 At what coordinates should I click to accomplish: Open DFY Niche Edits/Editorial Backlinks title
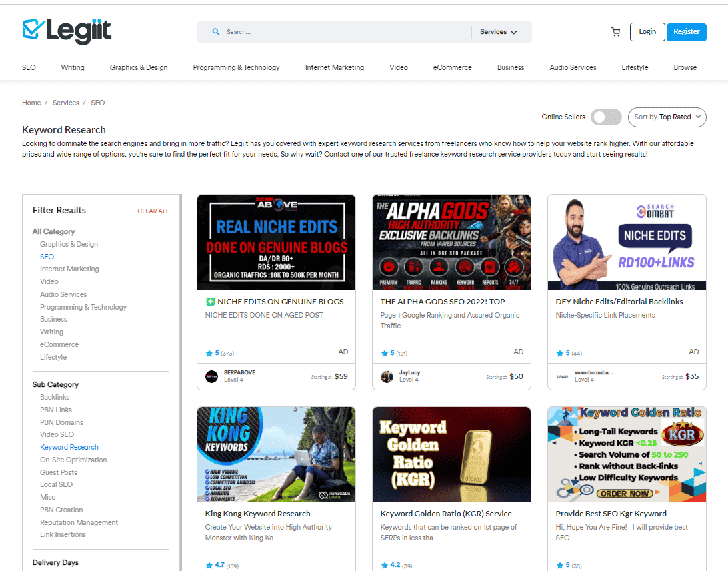point(621,302)
